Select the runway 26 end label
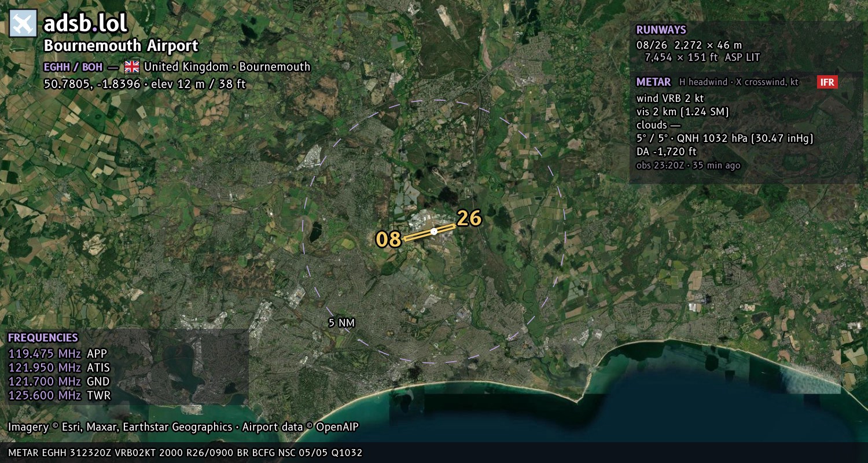The height and width of the screenshot is (463, 868). tap(469, 218)
